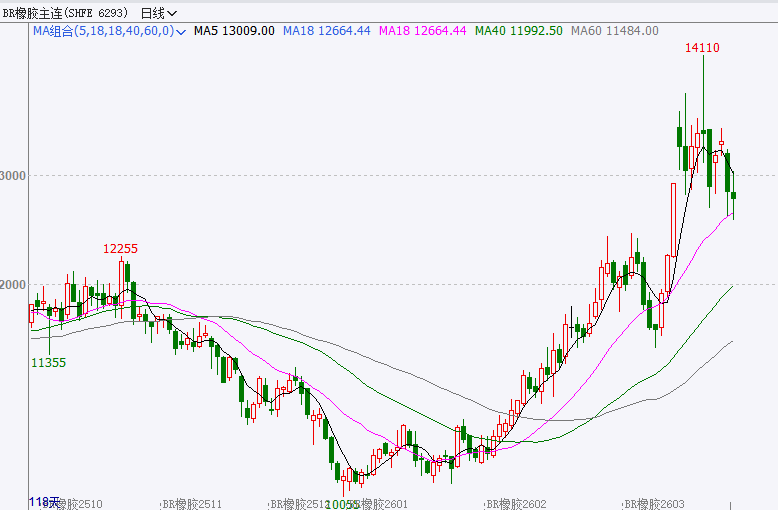Image resolution: width=778 pixels, height=510 pixels.
Task: Open the 日线 period dropdown
Action: tap(158, 13)
